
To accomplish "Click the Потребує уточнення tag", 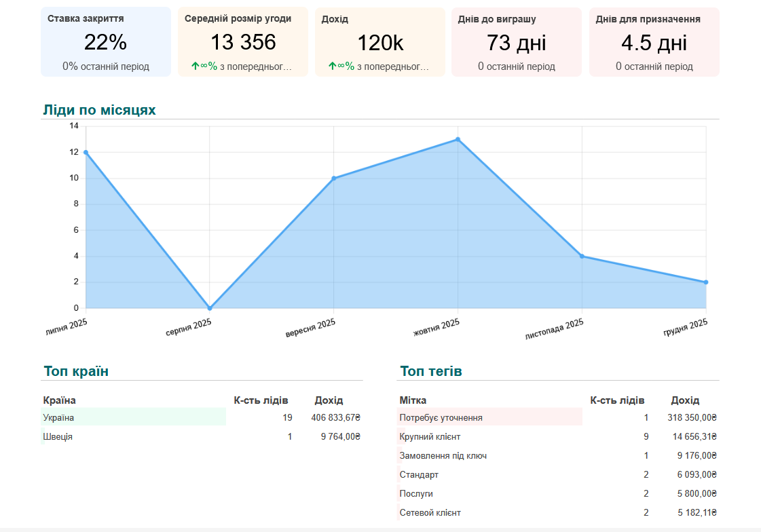I will (441, 418).
